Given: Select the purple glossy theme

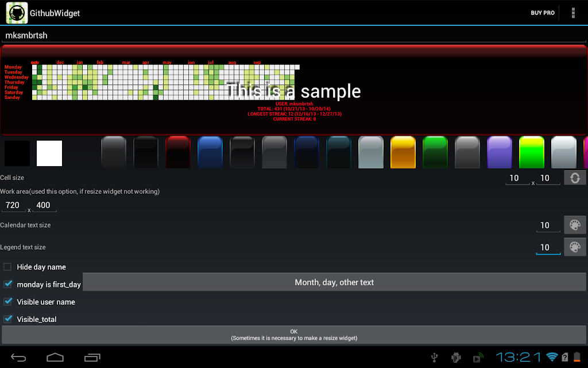Looking at the screenshot, I should [500, 152].
